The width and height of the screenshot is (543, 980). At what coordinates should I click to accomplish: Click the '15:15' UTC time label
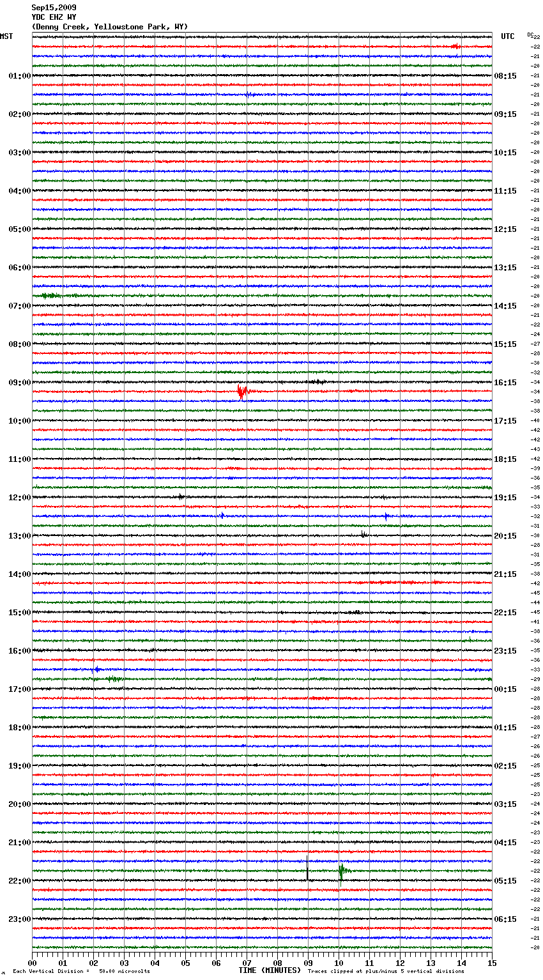505,344
